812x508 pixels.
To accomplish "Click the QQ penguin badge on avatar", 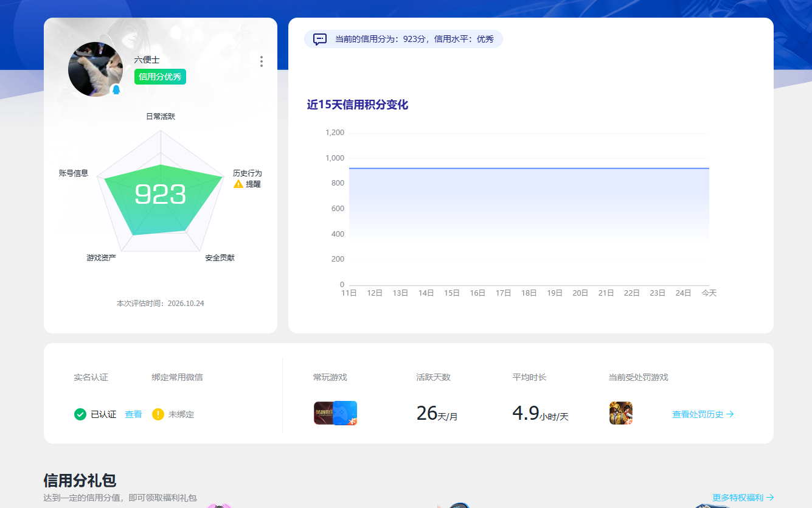I will (116, 90).
